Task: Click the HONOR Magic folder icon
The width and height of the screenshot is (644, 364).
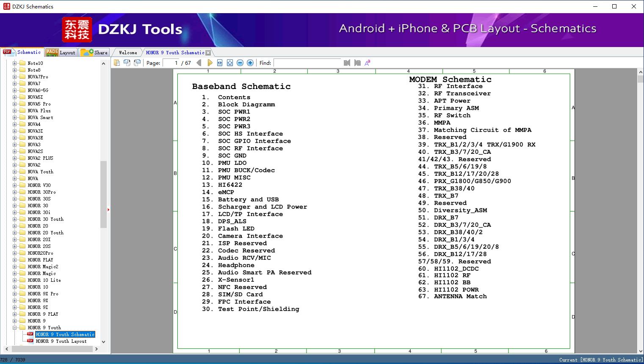Action: (22, 273)
